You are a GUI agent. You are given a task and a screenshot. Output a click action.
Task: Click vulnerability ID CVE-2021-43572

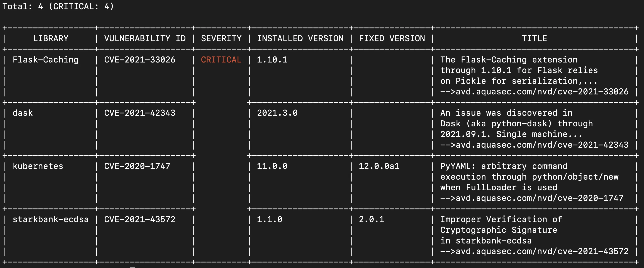click(140, 219)
